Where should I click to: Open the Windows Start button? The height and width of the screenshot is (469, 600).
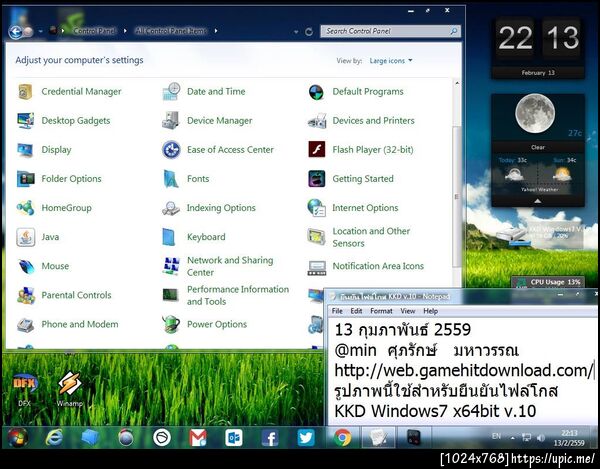[17, 438]
